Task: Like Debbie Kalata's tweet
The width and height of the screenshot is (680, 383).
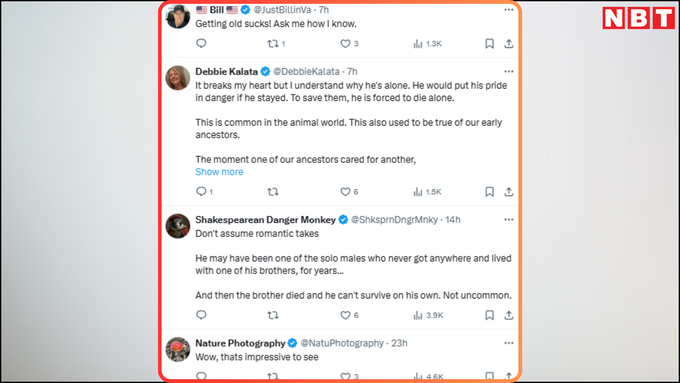Action: point(349,192)
